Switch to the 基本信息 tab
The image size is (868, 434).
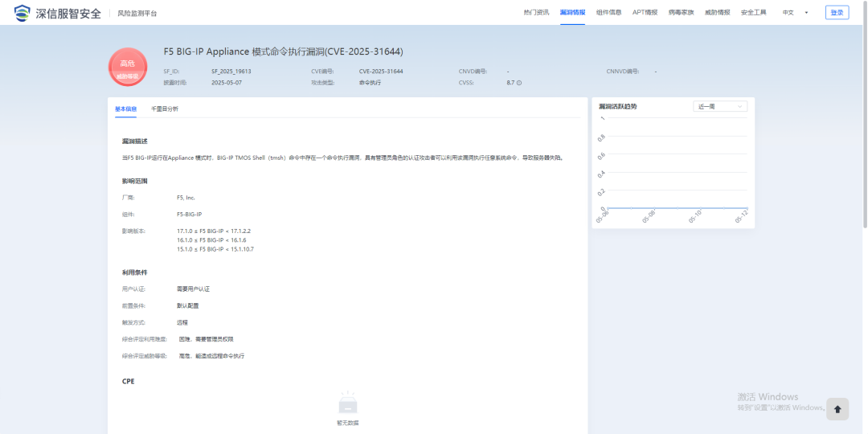125,109
